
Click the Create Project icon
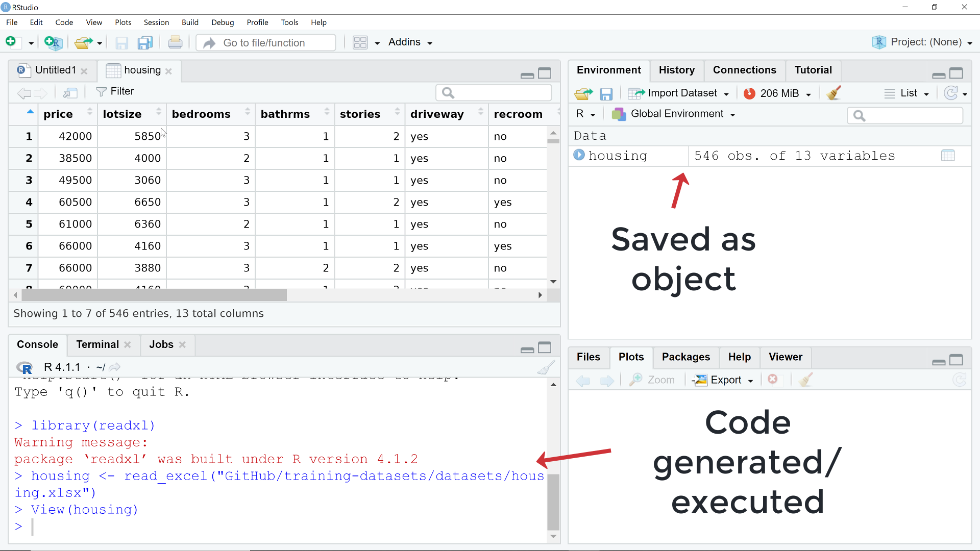[53, 43]
